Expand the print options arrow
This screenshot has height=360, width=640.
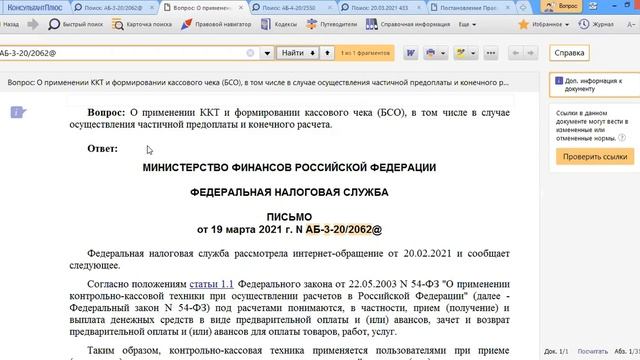[x=443, y=53]
